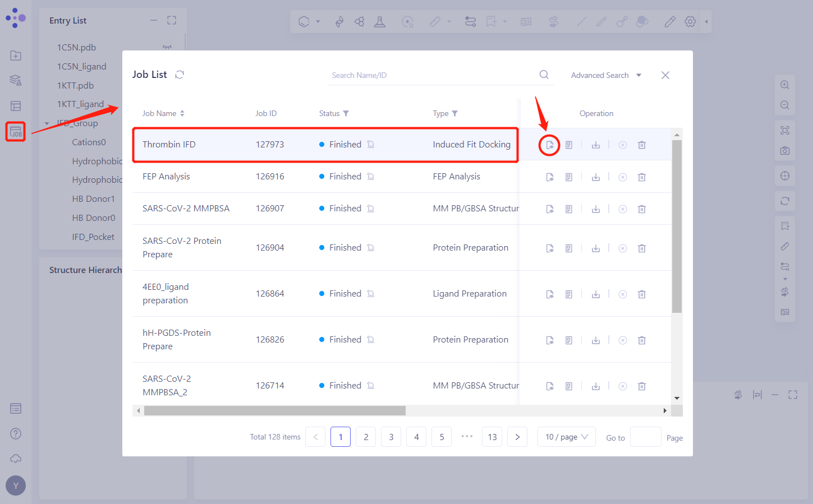This screenshot has width=813, height=504.
Task: Stop the SARS-CoV-2 Protein Prepare job
Action: pos(622,248)
